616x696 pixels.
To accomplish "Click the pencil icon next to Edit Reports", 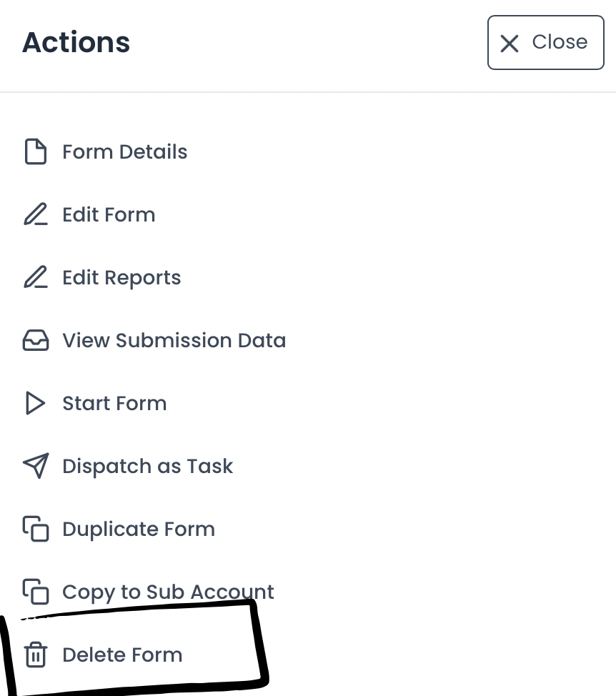I will pos(36,278).
